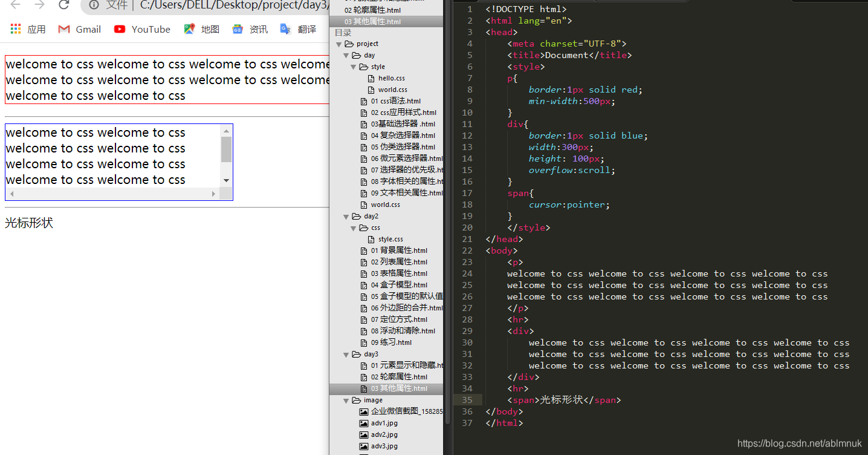Viewport: 868px width, 455px height.
Task: Open the 资讯 news bookmark
Action: click(x=250, y=29)
